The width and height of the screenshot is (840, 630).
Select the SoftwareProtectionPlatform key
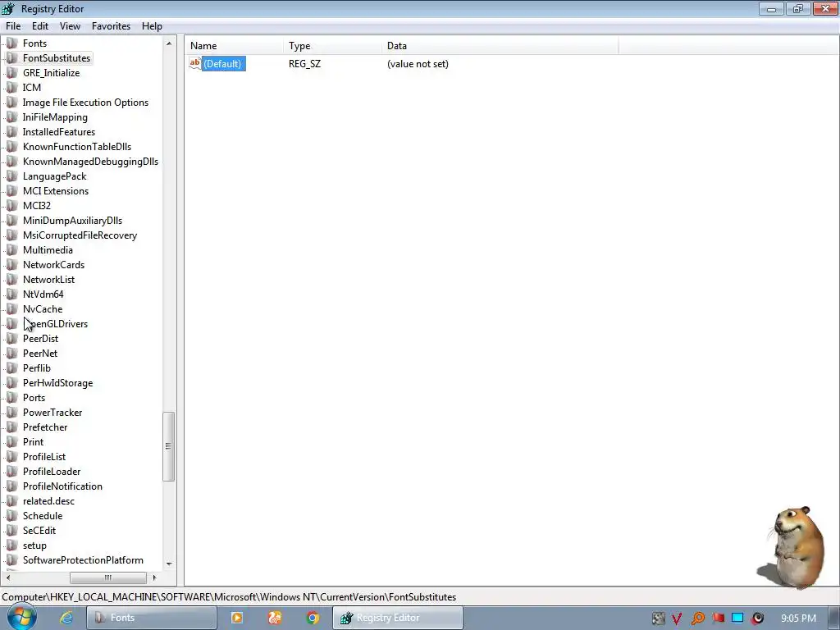[83, 560]
